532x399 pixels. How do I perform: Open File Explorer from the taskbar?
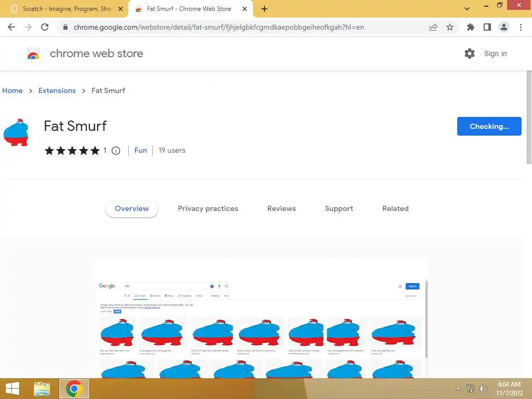click(42, 389)
